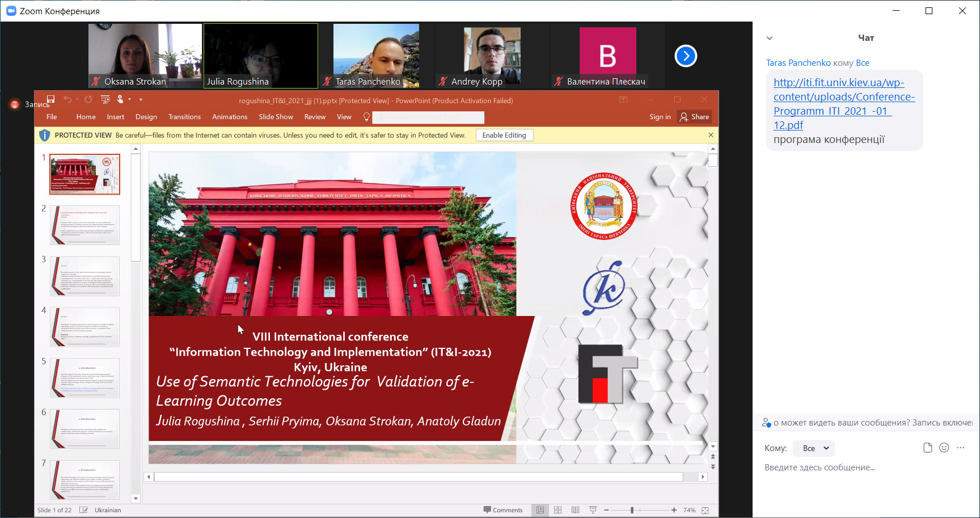Click the Save icon in Quick Access Toolbar
Screen dimensions: 980x518
tap(50, 99)
